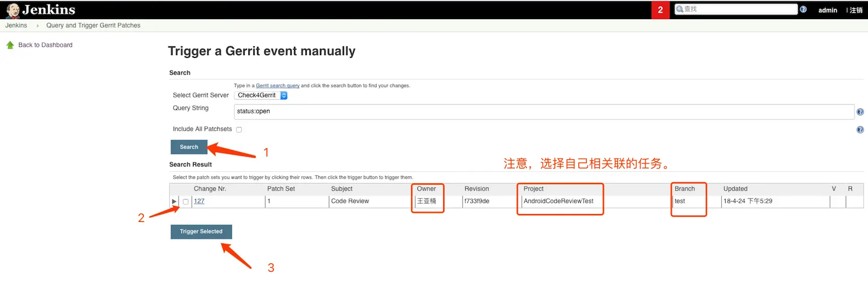Open the Select Gerrit Server dropdown
This screenshot has height=292, width=868.
pos(261,95)
